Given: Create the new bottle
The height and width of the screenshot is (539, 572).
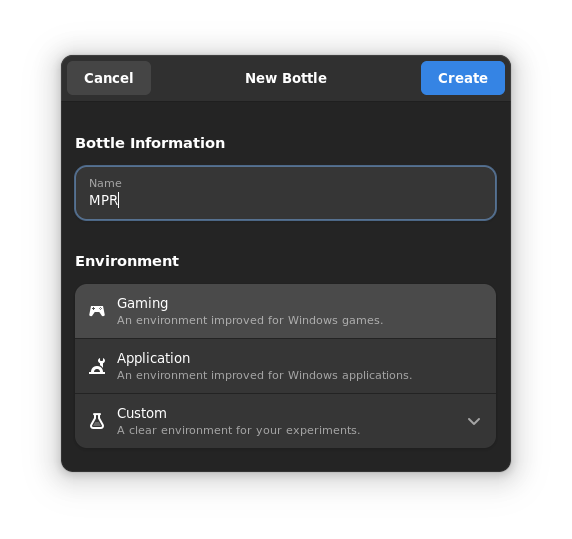Looking at the screenshot, I should pyautogui.click(x=463, y=78).
